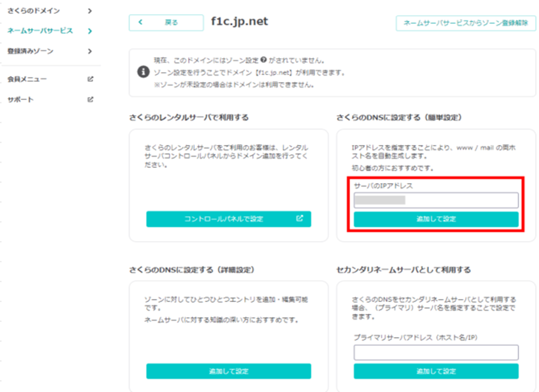Click heading さくらのDNSに設定する（詳細設定）
The height and width of the screenshot is (392, 539).
pyautogui.click(x=192, y=270)
